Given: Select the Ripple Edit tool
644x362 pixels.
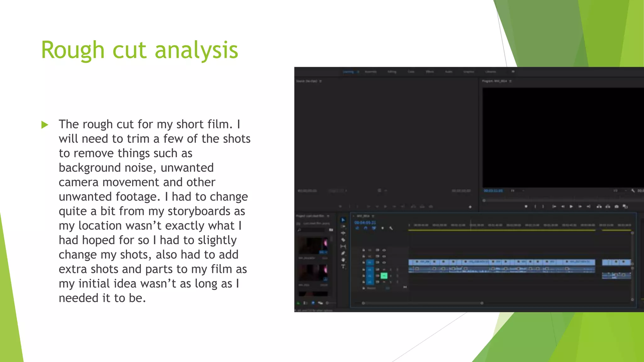Looking at the screenshot, I should click(x=343, y=233).
